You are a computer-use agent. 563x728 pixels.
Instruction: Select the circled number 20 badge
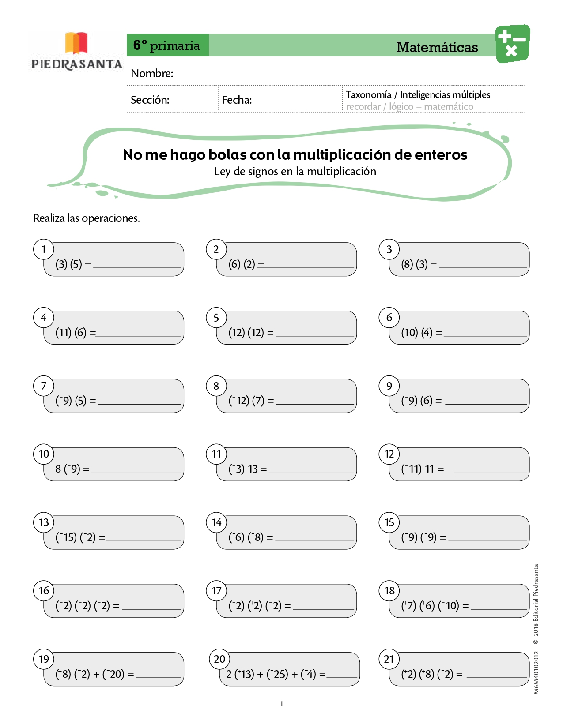coord(219,659)
